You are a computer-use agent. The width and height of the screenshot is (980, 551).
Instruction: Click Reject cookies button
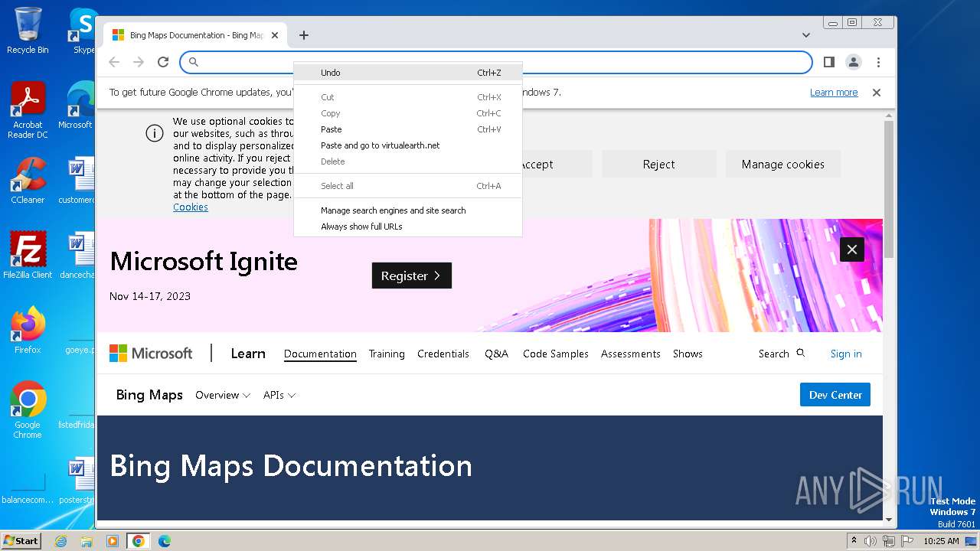coord(659,164)
